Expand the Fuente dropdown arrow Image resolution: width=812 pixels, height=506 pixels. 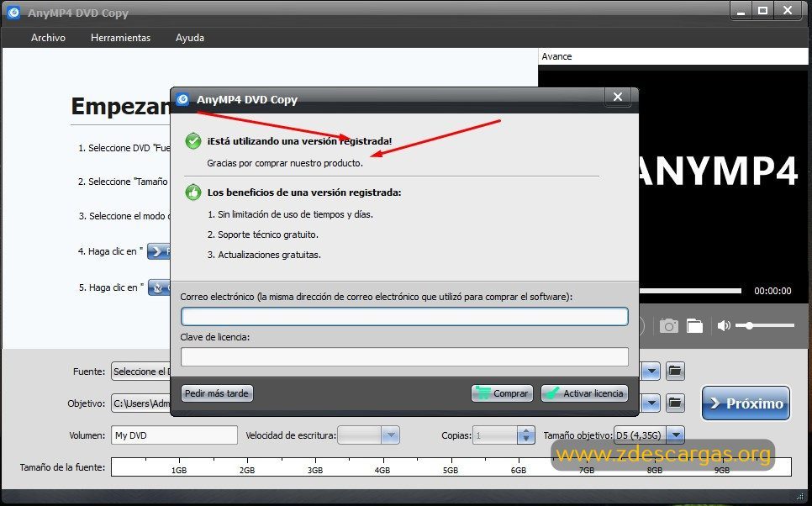(x=651, y=371)
